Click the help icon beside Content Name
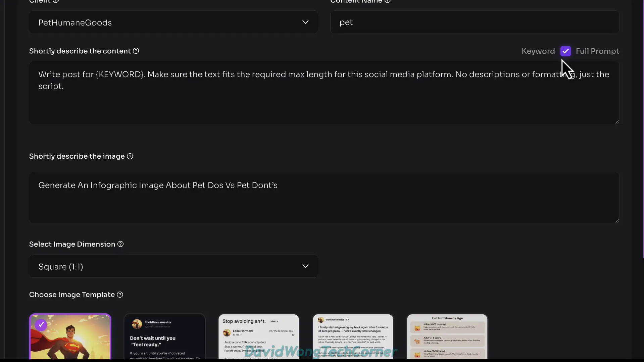Image resolution: width=644 pixels, height=362 pixels. coord(387,1)
